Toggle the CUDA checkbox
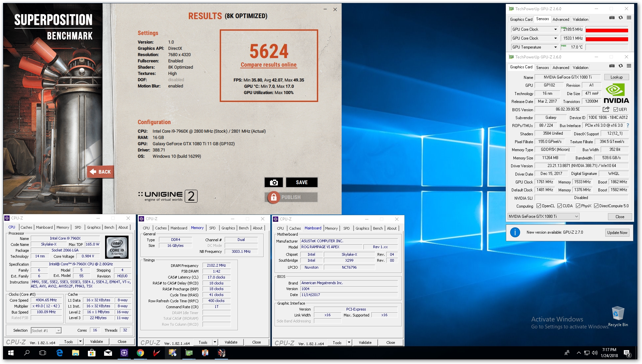Screen dimensions: 642x364 tap(559, 206)
